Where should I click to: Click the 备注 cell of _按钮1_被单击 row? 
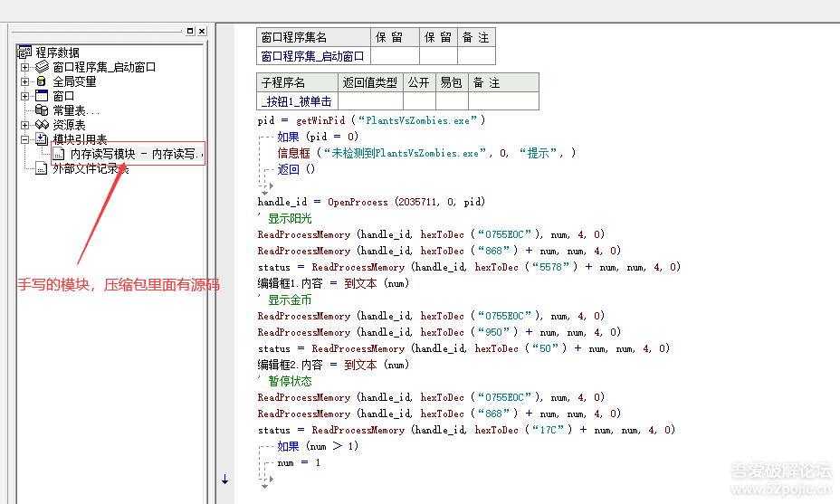[503, 100]
